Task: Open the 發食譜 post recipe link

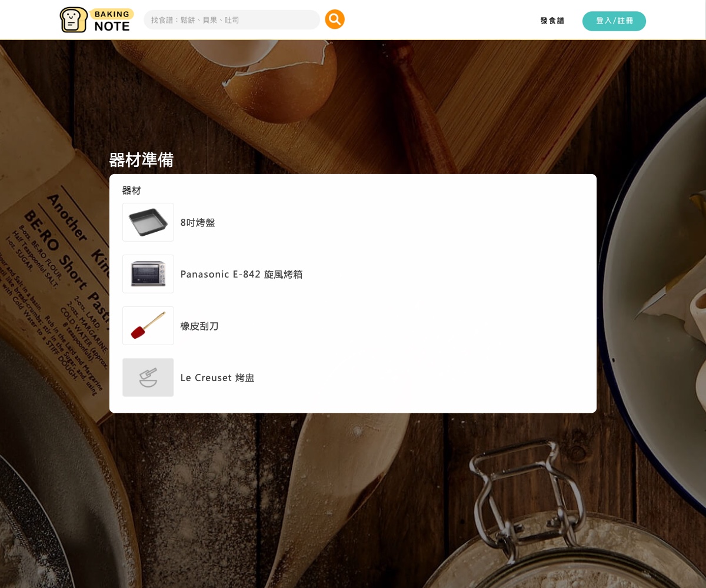Action: pos(552,21)
